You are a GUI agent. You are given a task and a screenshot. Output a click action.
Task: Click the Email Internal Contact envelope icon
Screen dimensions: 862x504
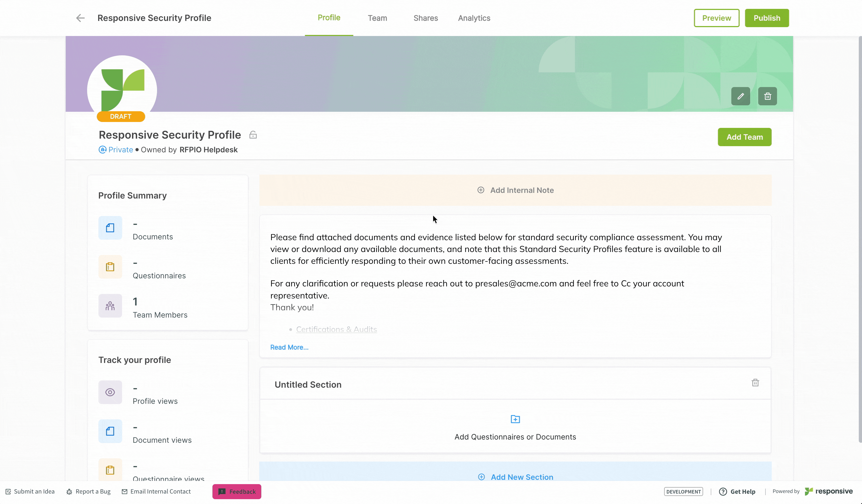tap(124, 492)
